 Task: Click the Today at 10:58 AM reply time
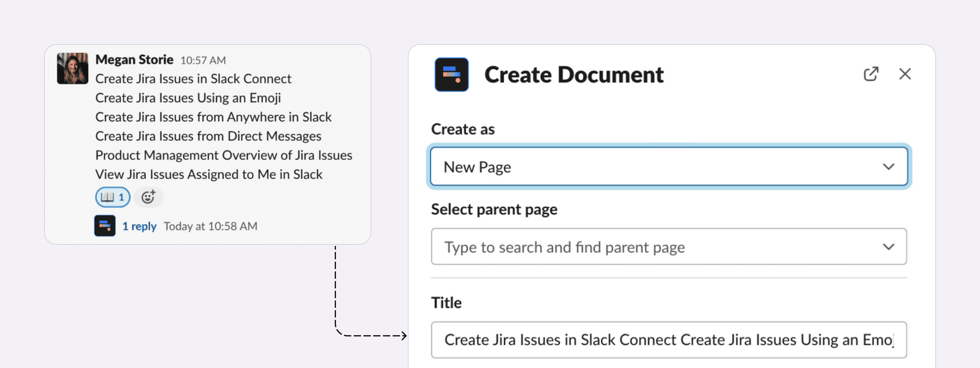point(210,226)
